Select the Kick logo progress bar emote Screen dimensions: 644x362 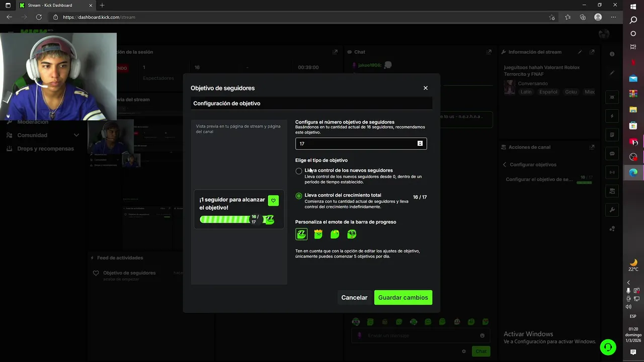[x=301, y=234]
